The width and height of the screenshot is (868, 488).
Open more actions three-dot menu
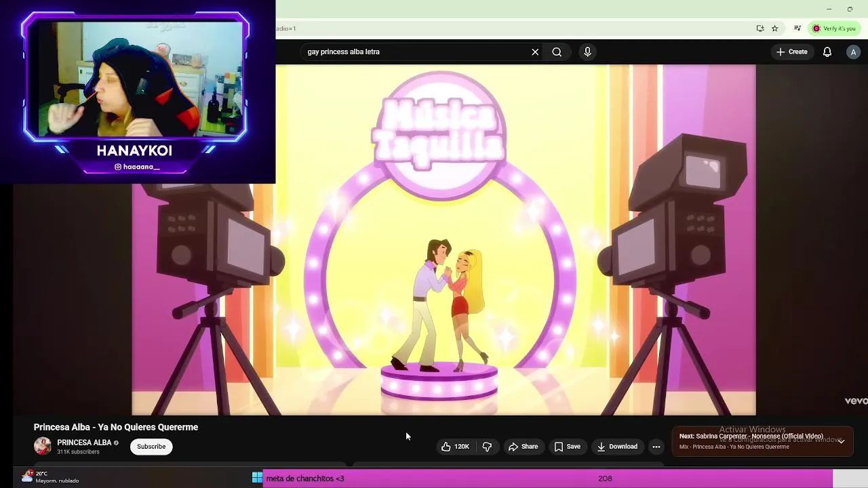coord(656,447)
